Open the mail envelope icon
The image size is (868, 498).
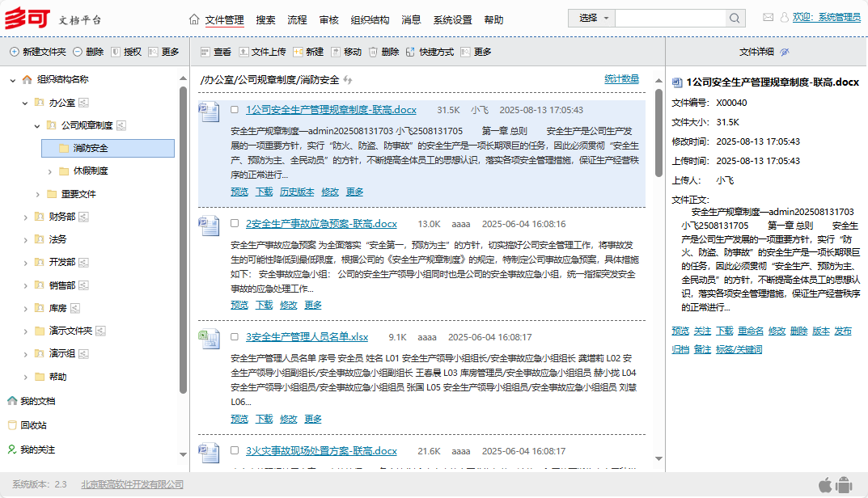768,17
